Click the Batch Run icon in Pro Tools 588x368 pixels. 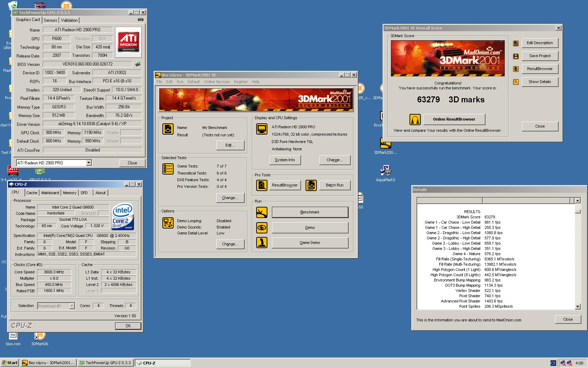(x=311, y=185)
